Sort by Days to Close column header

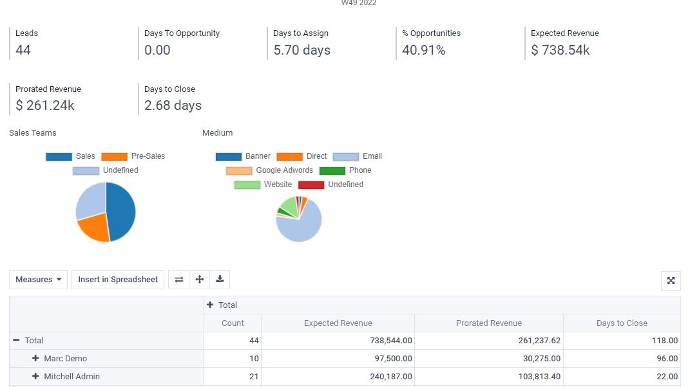tap(622, 323)
